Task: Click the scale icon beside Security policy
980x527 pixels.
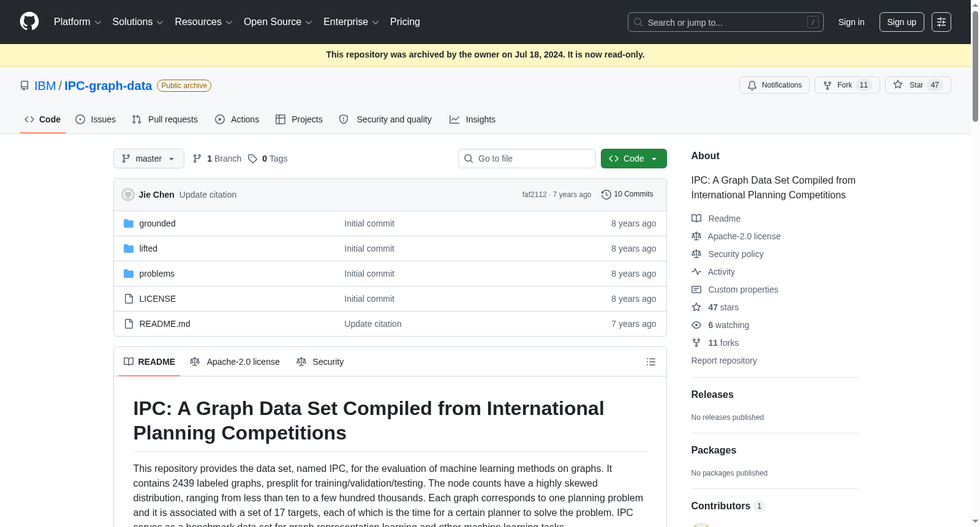Action: (x=696, y=254)
